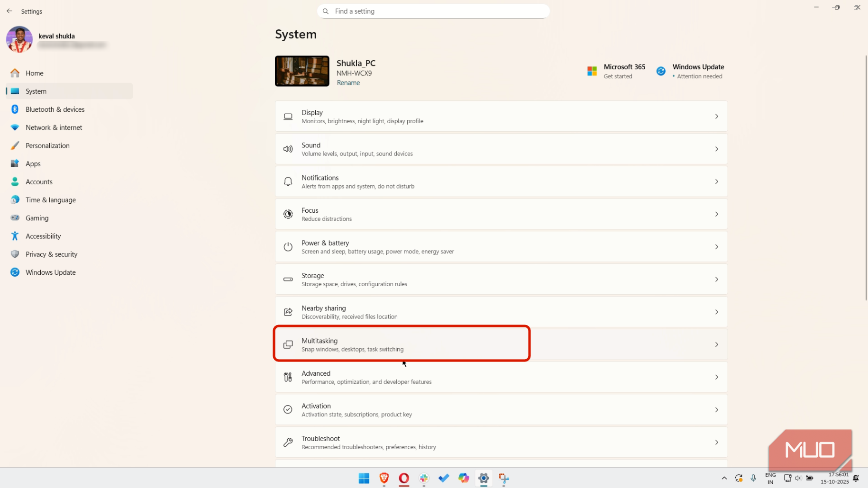
Task: Click the Notifications bell icon
Action: point(288,182)
